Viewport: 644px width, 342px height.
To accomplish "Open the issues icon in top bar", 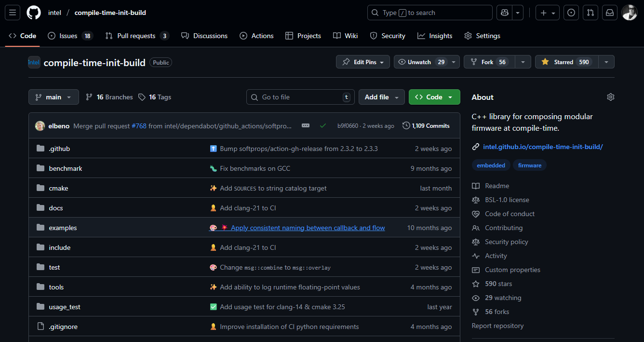I will 571,13.
